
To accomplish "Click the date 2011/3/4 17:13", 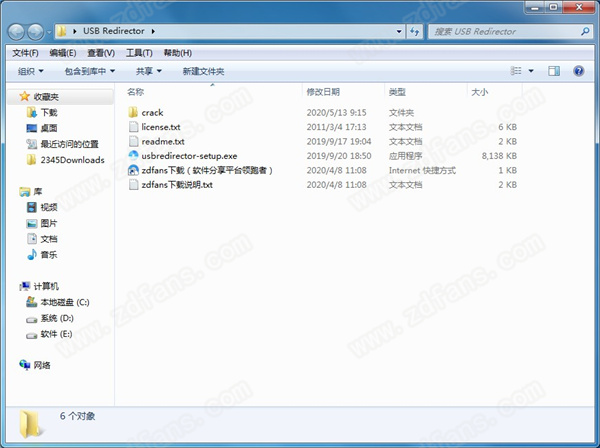I will pyautogui.click(x=336, y=127).
